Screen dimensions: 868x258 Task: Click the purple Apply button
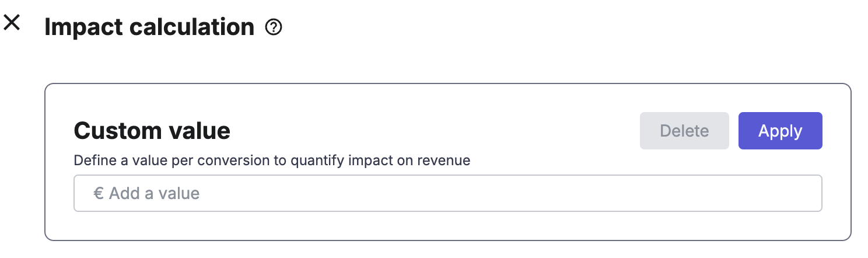click(780, 131)
